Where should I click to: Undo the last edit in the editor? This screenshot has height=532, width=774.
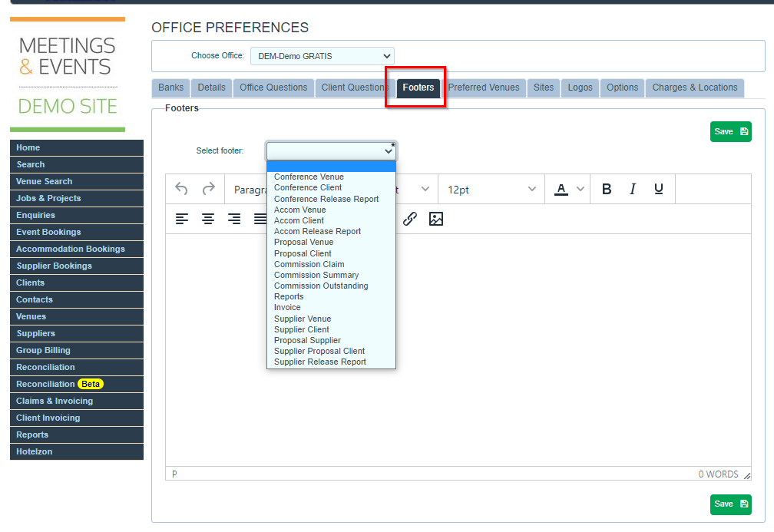181,189
